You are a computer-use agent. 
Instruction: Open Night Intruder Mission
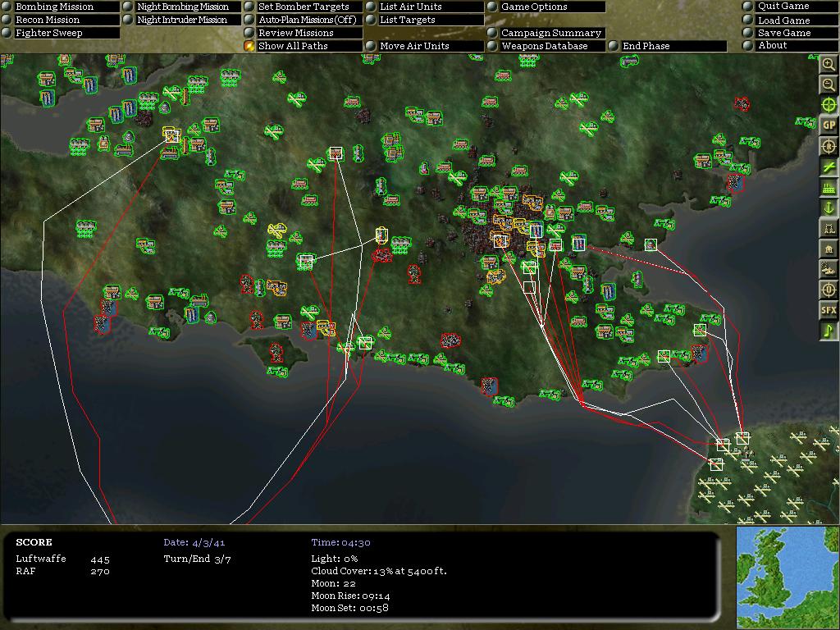coord(182,20)
